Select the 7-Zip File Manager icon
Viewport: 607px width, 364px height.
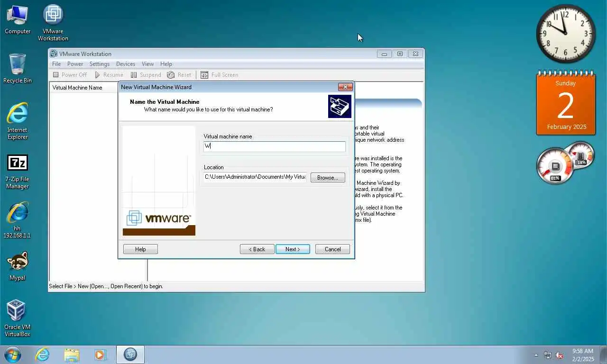pos(18,172)
